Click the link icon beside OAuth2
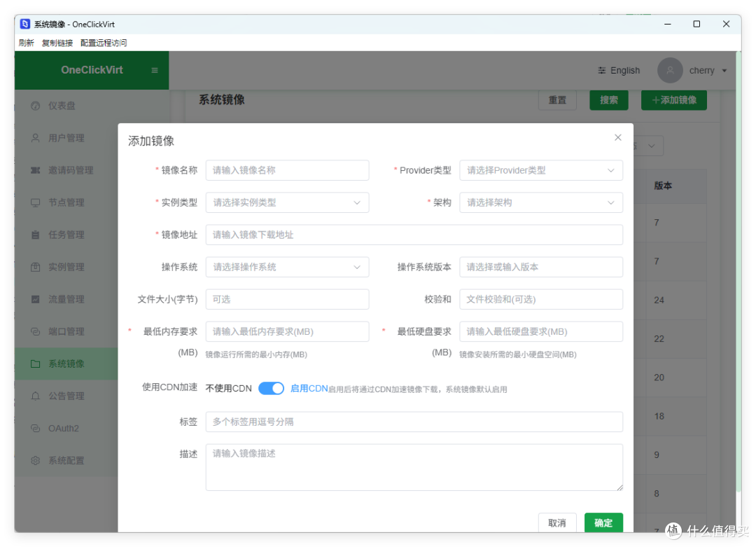 pyautogui.click(x=35, y=429)
